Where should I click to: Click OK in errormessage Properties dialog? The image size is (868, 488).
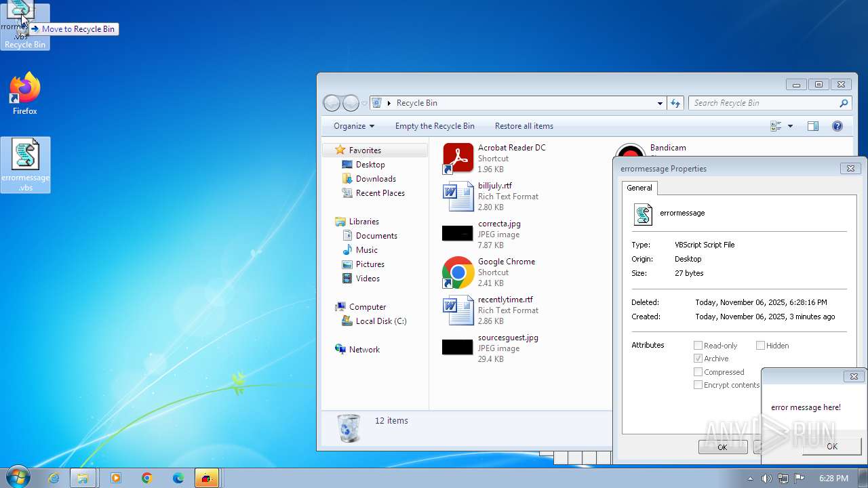723,447
